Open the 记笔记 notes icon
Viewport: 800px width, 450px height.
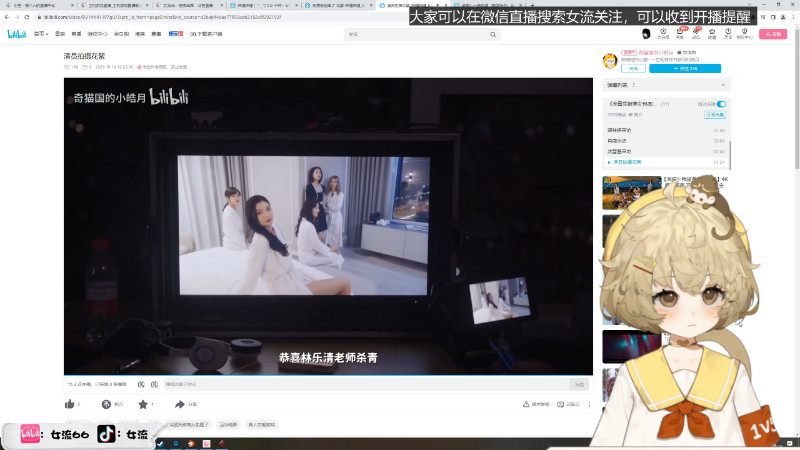click(x=560, y=404)
